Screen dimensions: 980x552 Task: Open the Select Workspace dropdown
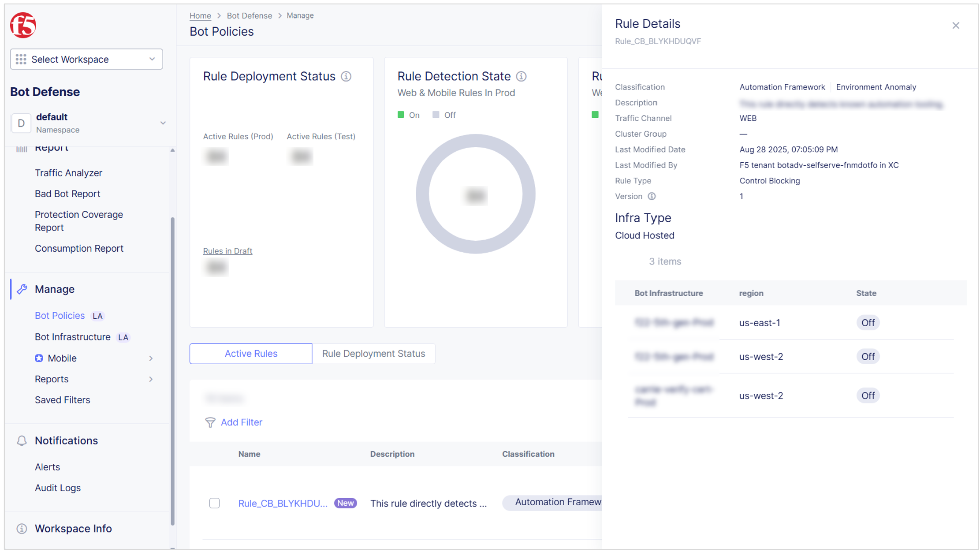click(x=86, y=59)
